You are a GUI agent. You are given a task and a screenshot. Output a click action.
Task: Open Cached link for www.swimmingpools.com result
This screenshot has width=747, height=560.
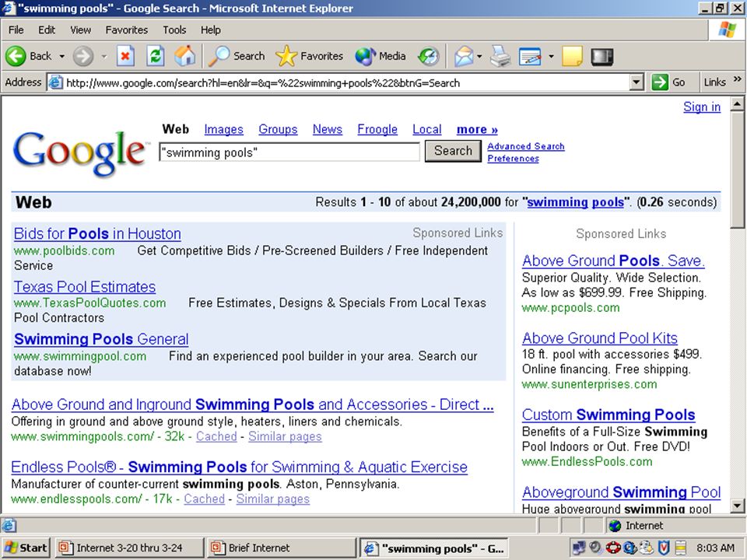pyautogui.click(x=216, y=436)
